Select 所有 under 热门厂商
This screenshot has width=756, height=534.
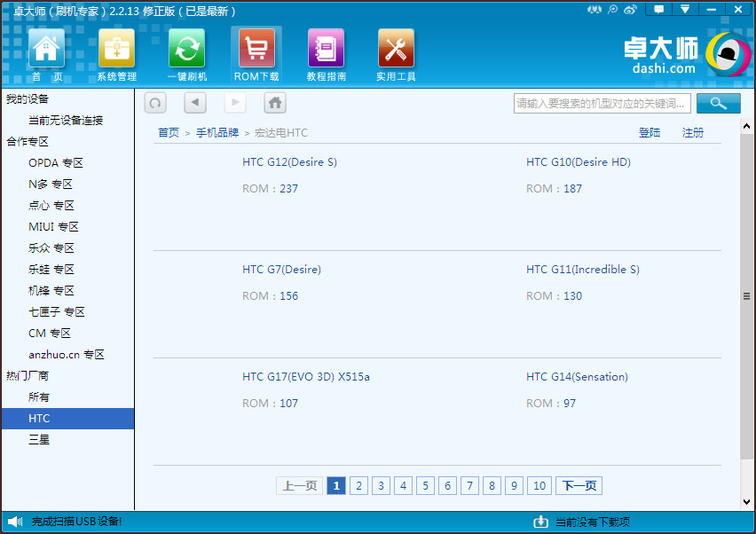tap(68, 397)
